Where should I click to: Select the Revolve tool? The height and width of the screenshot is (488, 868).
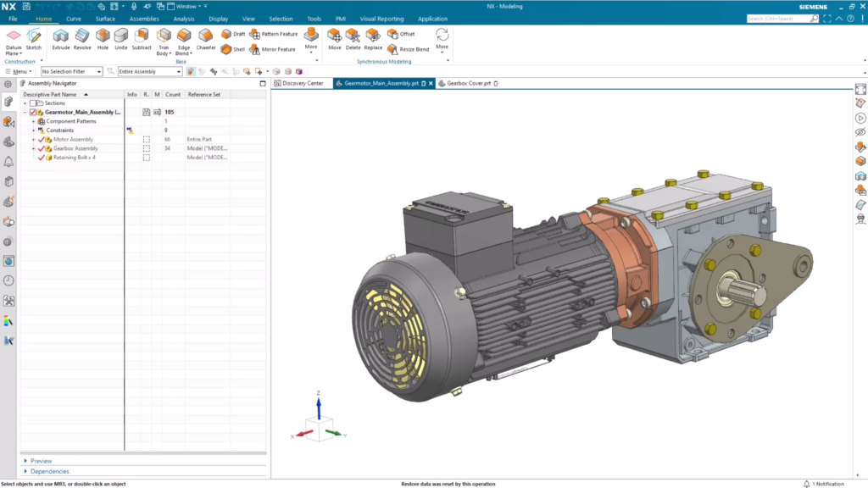82,39
